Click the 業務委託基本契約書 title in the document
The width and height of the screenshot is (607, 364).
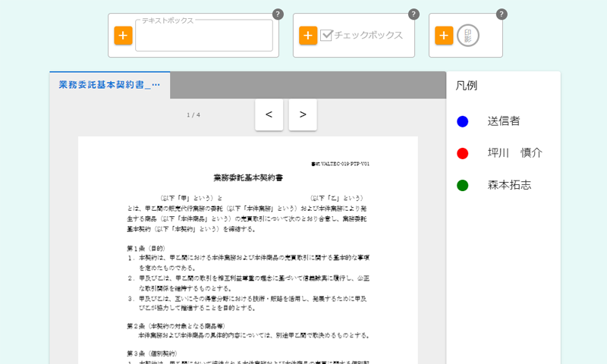pyautogui.click(x=248, y=178)
